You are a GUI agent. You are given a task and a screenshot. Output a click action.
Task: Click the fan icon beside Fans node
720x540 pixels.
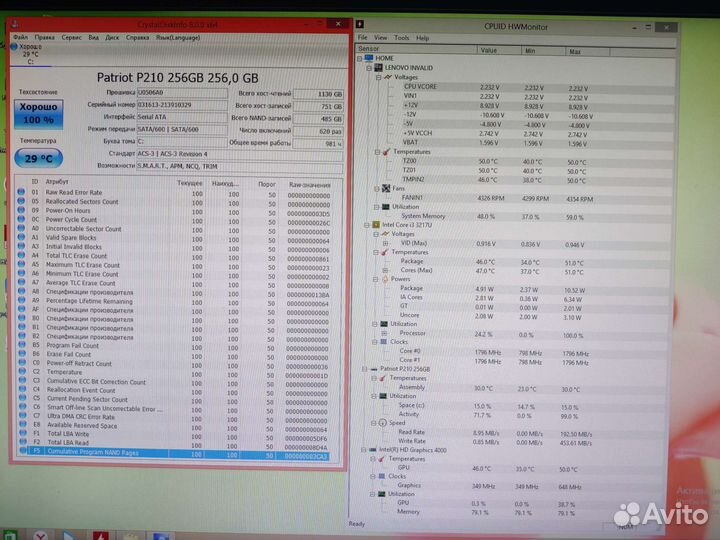386,188
